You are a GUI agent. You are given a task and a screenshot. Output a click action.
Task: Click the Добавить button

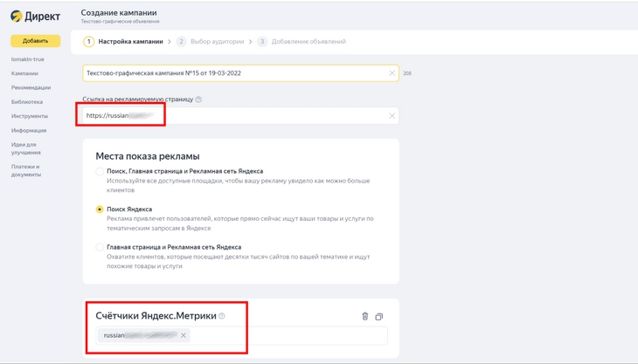click(x=36, y=41)
